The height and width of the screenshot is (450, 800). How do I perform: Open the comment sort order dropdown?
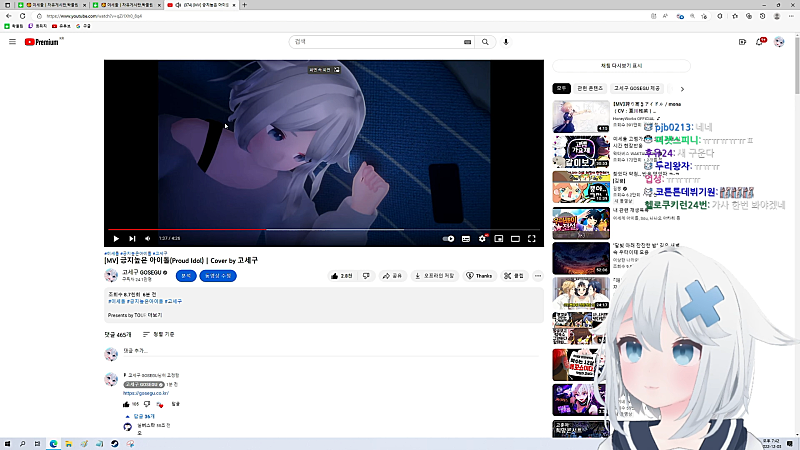click(159, 335)
